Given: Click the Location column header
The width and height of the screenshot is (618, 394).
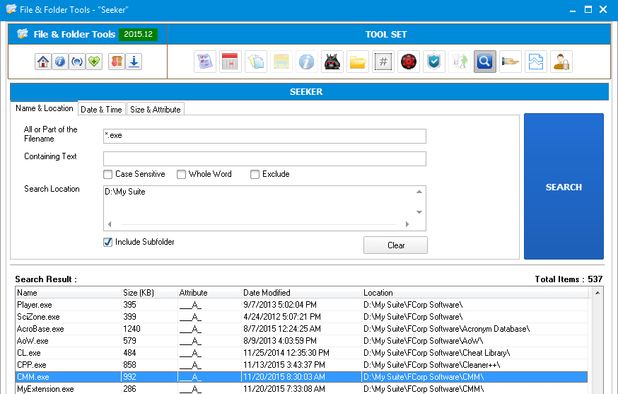Looking at the screenshot, I should pos(475,293).
